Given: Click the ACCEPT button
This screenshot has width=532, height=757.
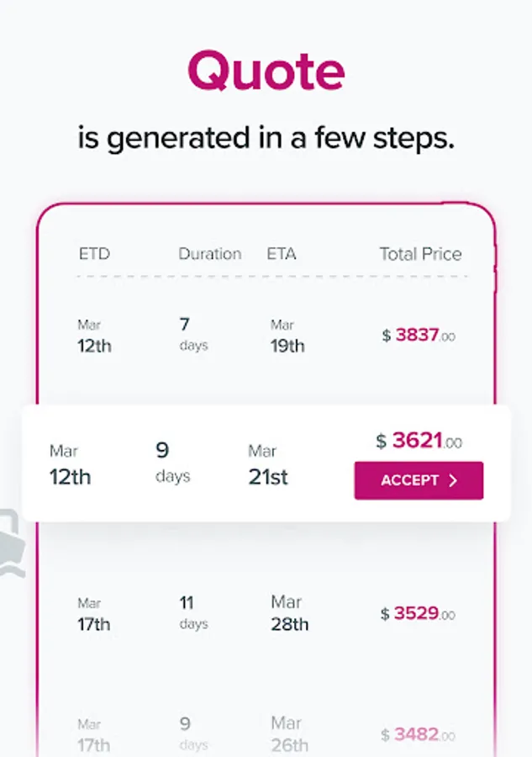Looking at the screenshot, I should (419, 480).
